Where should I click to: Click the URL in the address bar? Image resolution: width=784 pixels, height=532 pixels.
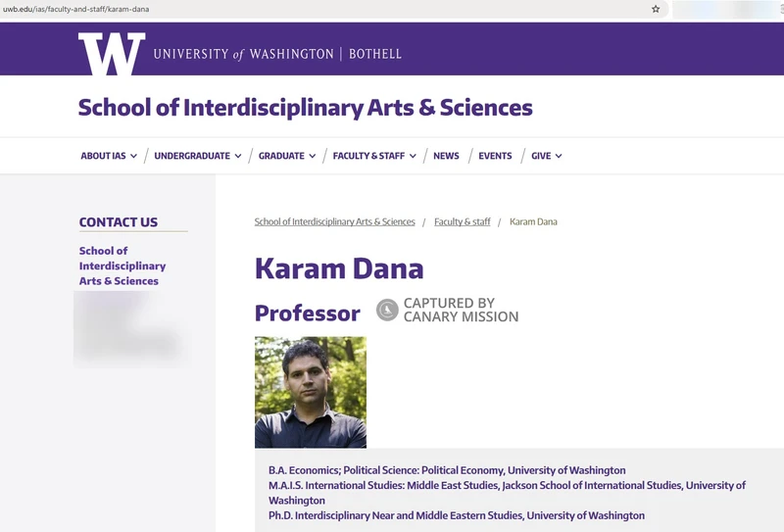pyautogui.click(x=76, y=9)
